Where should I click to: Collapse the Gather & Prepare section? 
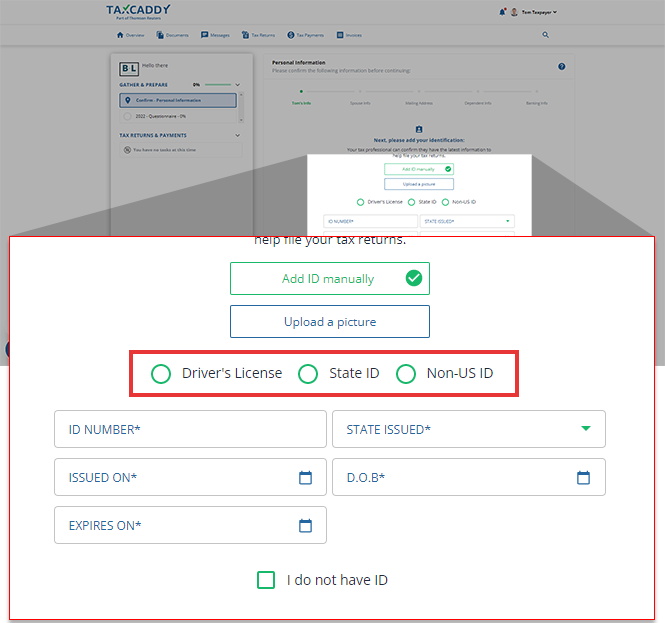tap(238, 85)
